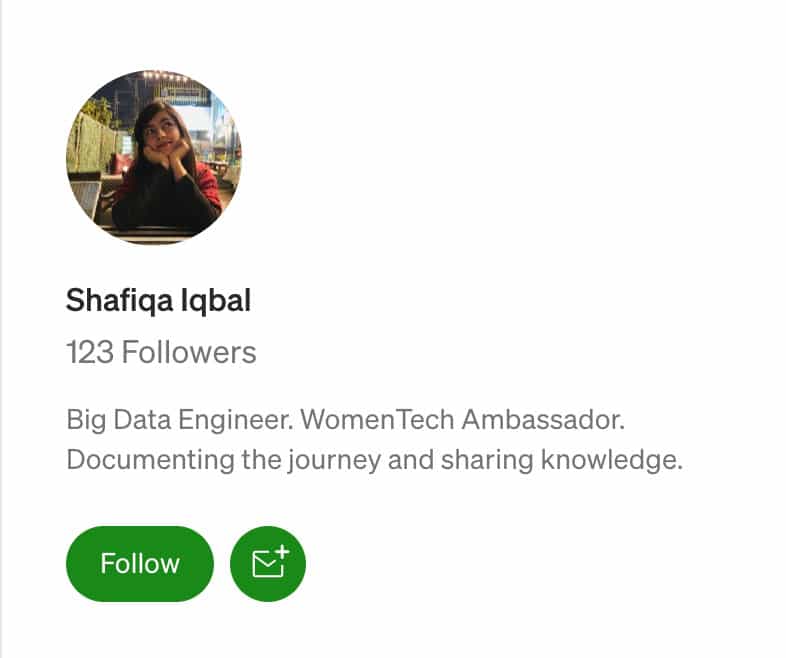Click the author name below the avatar

point(158,300)
